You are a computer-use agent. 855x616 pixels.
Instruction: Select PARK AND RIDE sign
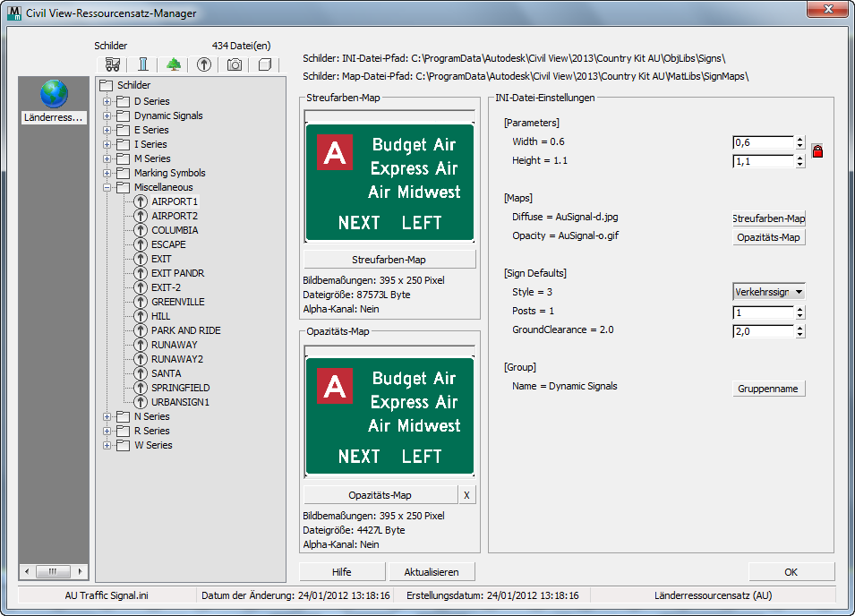point(186,330)
